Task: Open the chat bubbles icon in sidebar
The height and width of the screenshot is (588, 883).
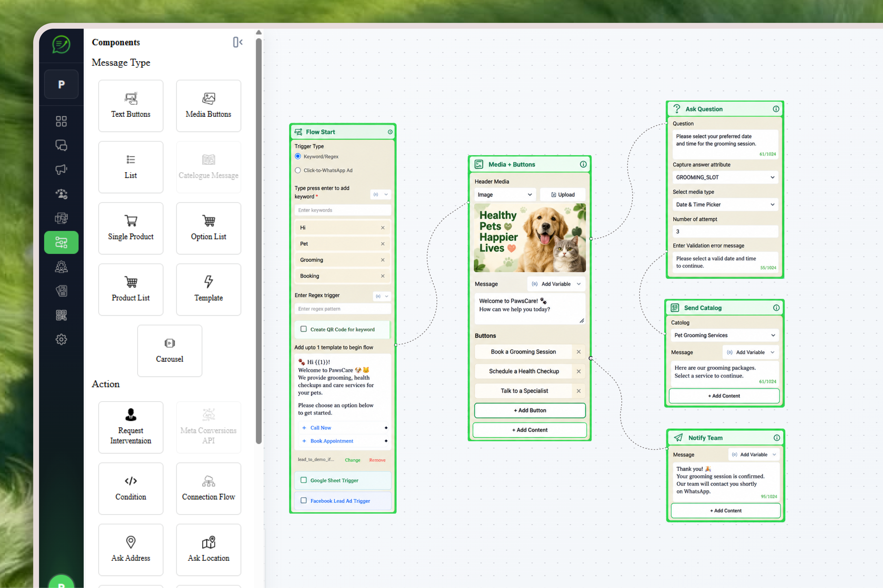Action: coord(61,145)
